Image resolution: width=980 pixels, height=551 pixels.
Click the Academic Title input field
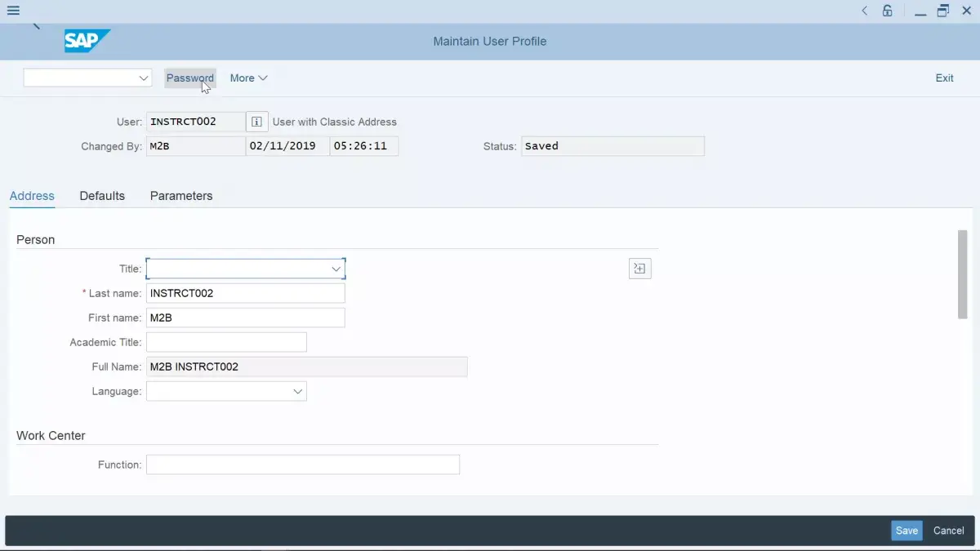click(226, 342)
